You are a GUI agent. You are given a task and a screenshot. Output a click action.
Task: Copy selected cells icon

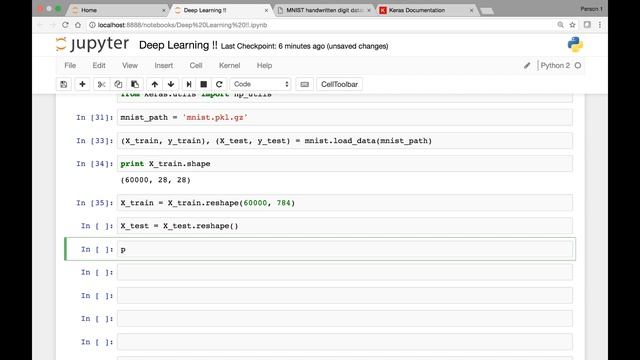coord(118,84)
